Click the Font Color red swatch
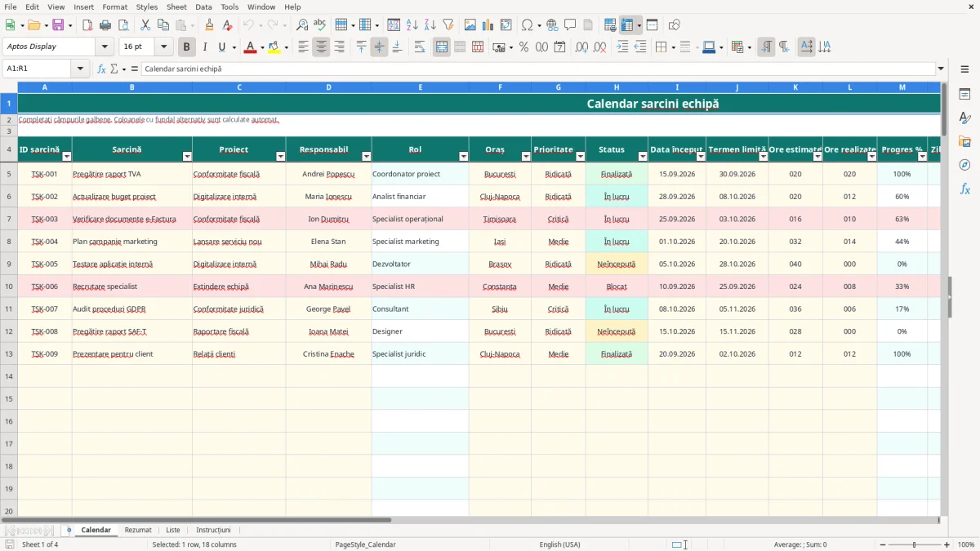This screenshot has width=980, height=551. pos(250,47)
